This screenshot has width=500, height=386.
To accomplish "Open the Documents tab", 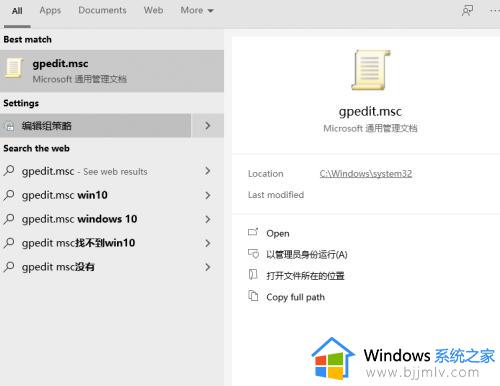I will pos(102,10).
